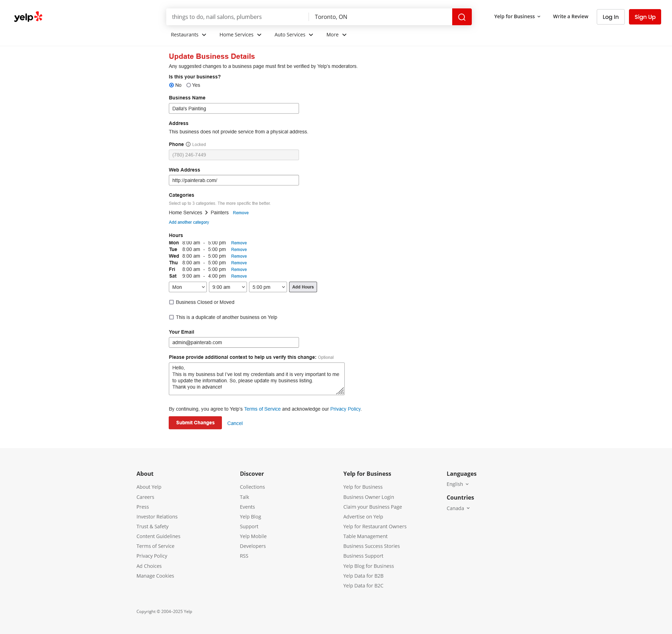Click Add another category link
672x634 pixels.
pyautogui.click(x=189, y=222)
